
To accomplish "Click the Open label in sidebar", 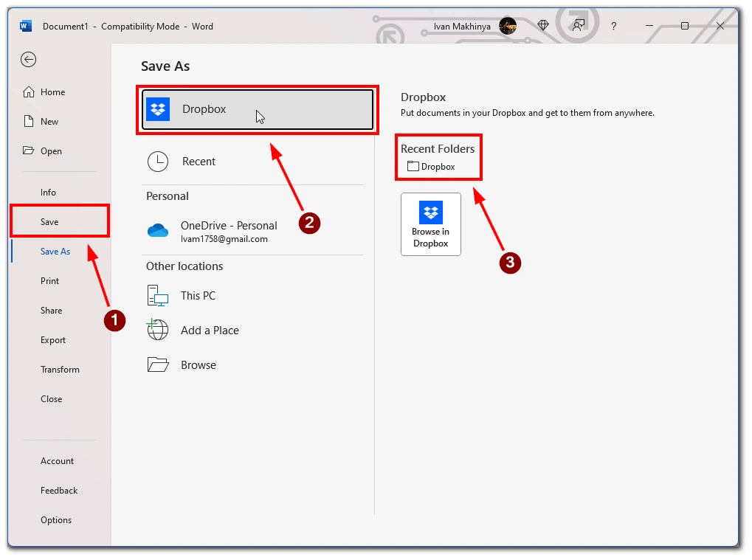I will pos(52,151).
